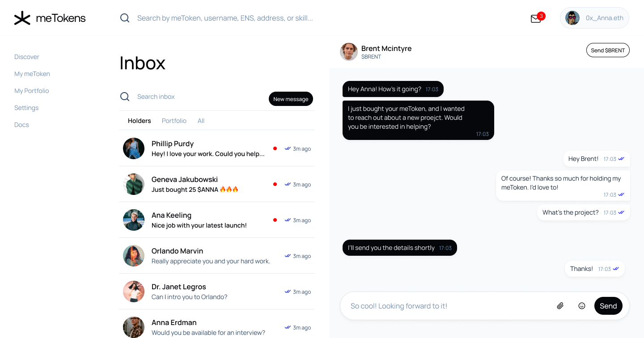Clear Geneva Jakubowski's unread indicator
Image resolution: width=644 pixels, height=338 pixels.
(275, 184)
